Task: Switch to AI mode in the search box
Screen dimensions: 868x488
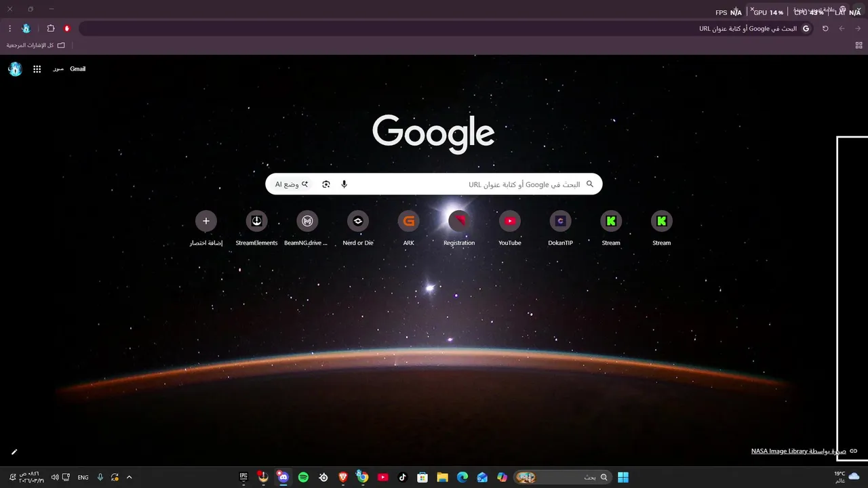Action: (292, 184)
